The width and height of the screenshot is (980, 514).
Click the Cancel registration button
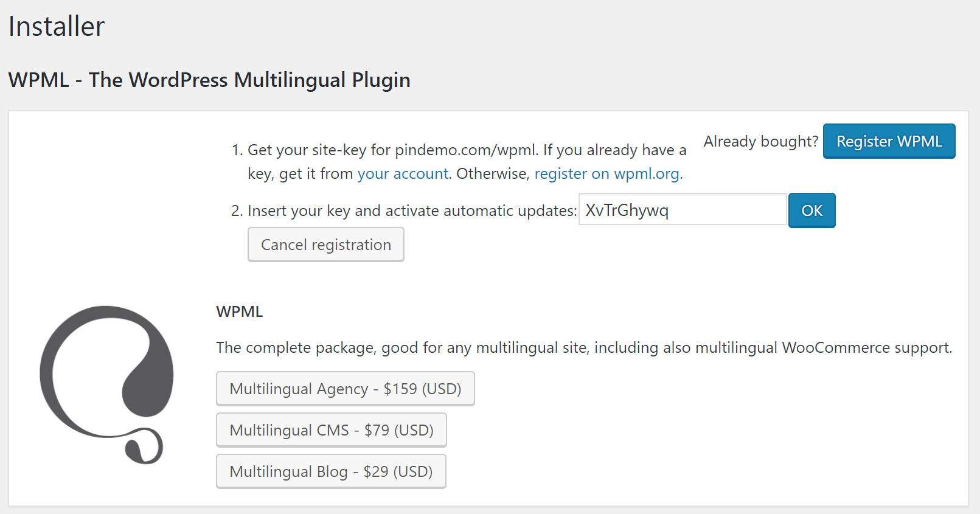[x=325, y=245]
